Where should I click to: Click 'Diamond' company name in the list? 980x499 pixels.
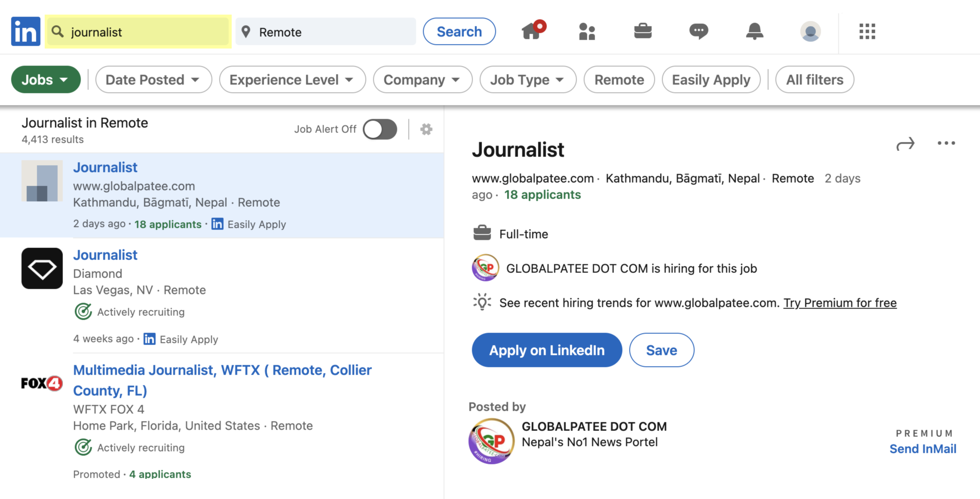point(98,274)
